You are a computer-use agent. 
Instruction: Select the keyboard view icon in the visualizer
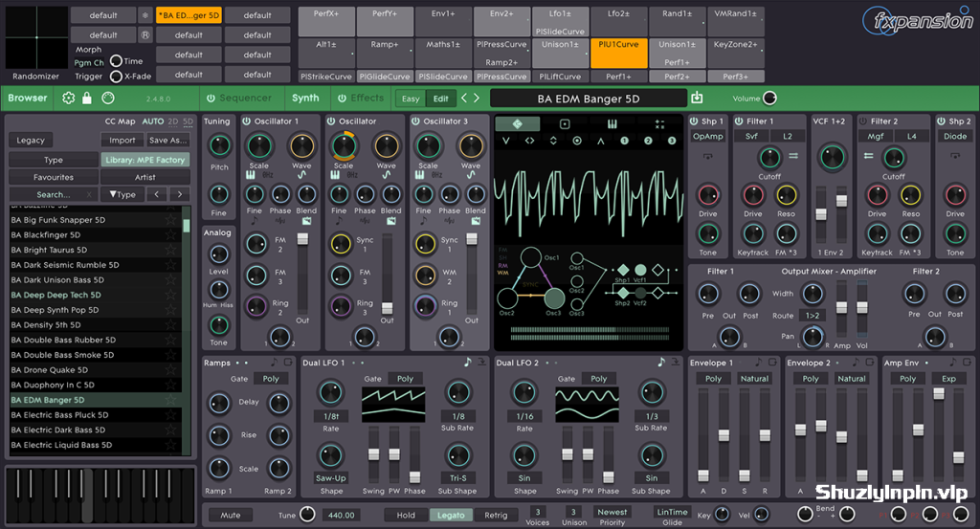point(612,123)
